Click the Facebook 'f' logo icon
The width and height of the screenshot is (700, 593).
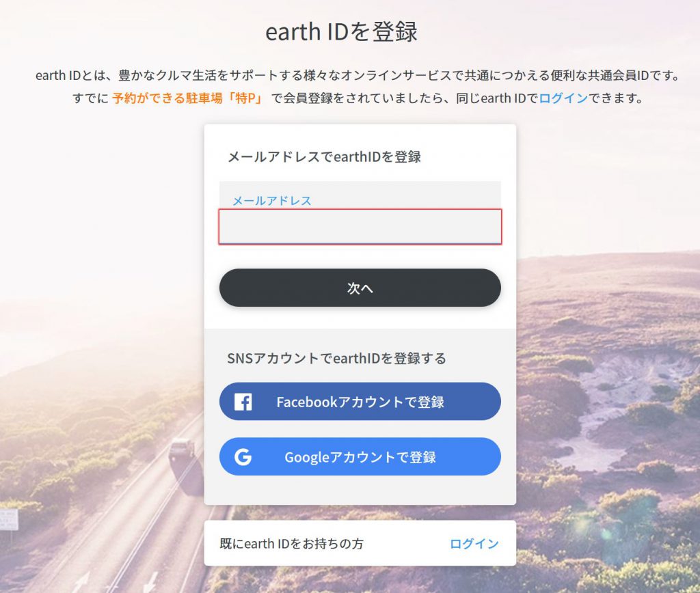[x=243, y=402]
